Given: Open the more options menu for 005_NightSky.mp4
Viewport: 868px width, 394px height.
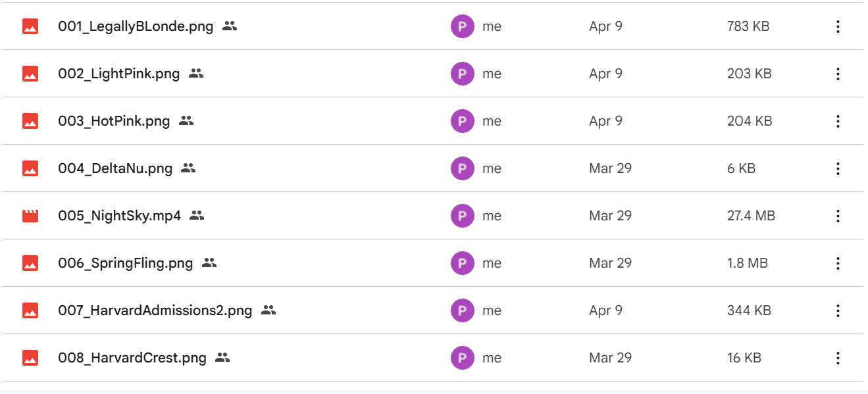Looking at the screenshot, I should point(838,216).
